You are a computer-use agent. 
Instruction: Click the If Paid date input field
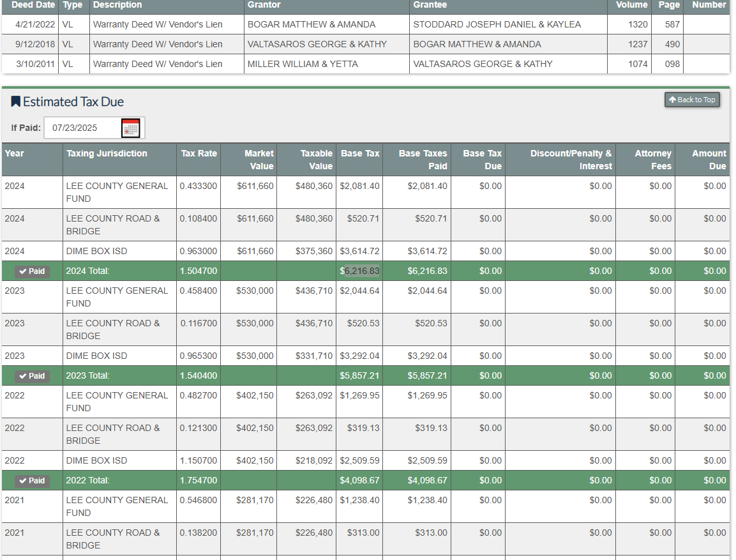coord(83,128)
